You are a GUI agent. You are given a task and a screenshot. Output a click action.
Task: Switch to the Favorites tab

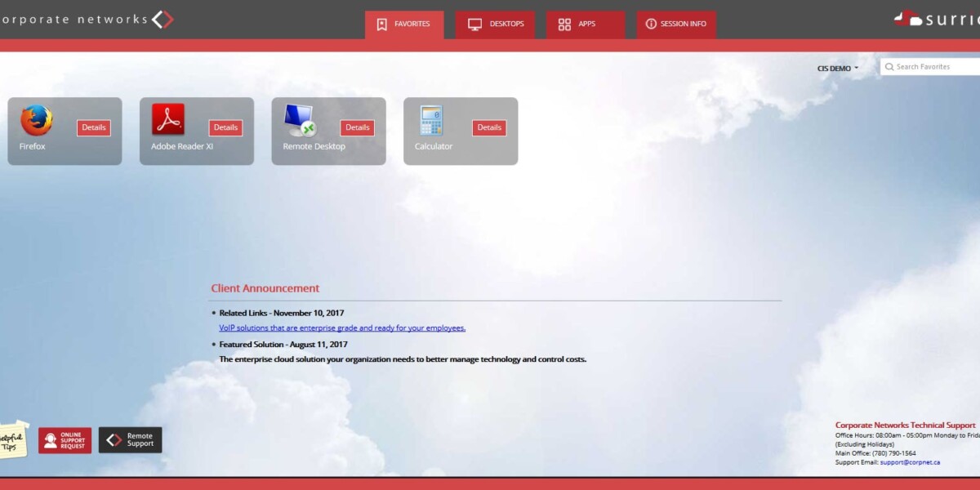point(404,24)
